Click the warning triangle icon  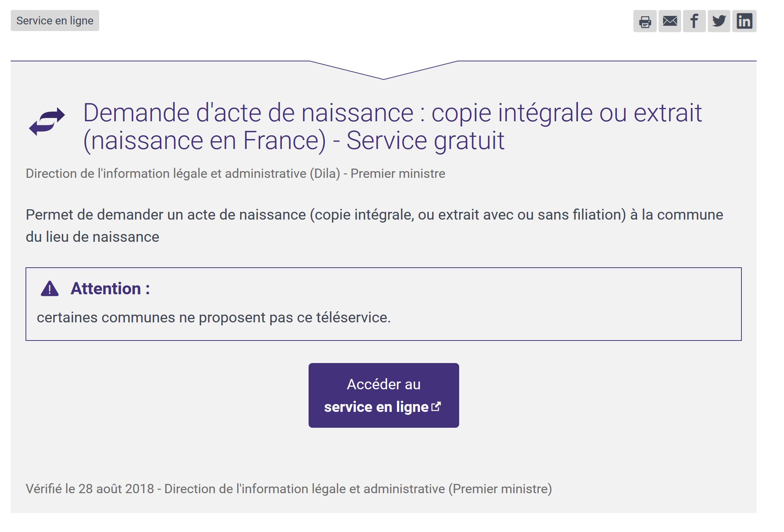(x=50, y=289)
